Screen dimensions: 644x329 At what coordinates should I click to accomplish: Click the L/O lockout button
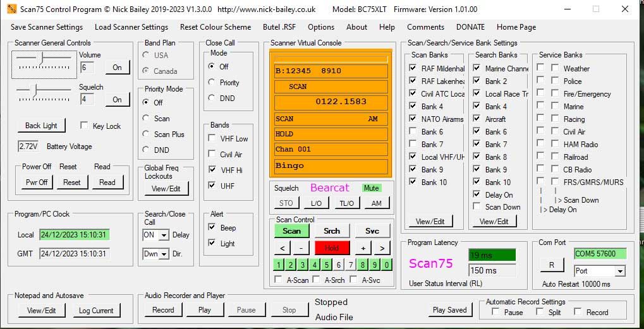coord(316,203)
